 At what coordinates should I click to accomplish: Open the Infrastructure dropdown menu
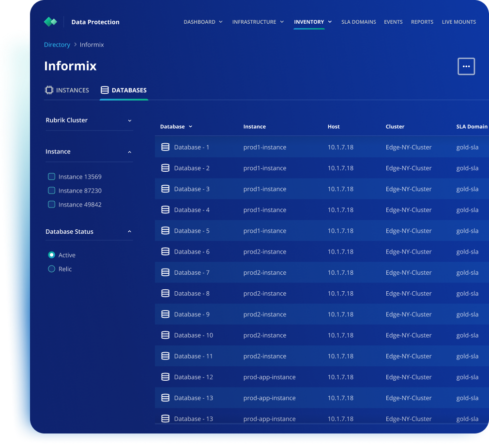click(x=258, y=22)
